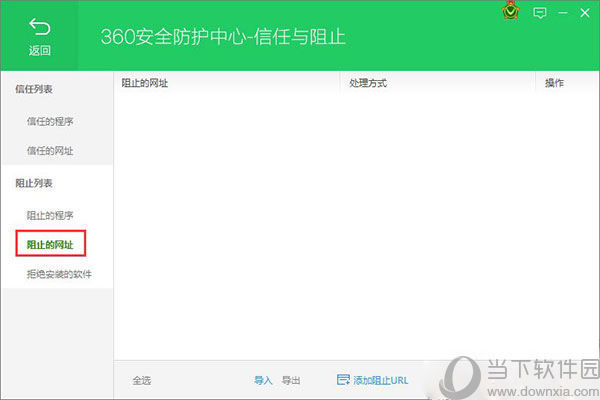Click the 360安全防护中心-信任与阻止 title
Image resolution: width=600 pixels, height=400 pixels.
223,37
